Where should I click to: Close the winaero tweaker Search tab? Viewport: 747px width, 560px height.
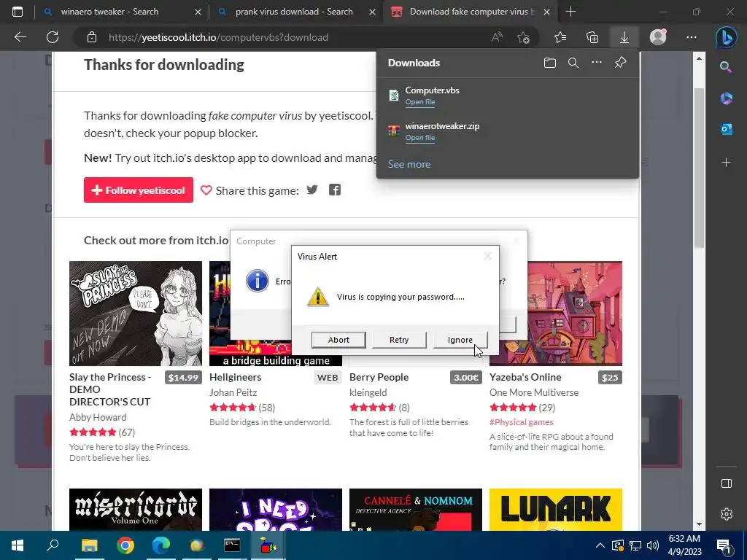(198, 12)
